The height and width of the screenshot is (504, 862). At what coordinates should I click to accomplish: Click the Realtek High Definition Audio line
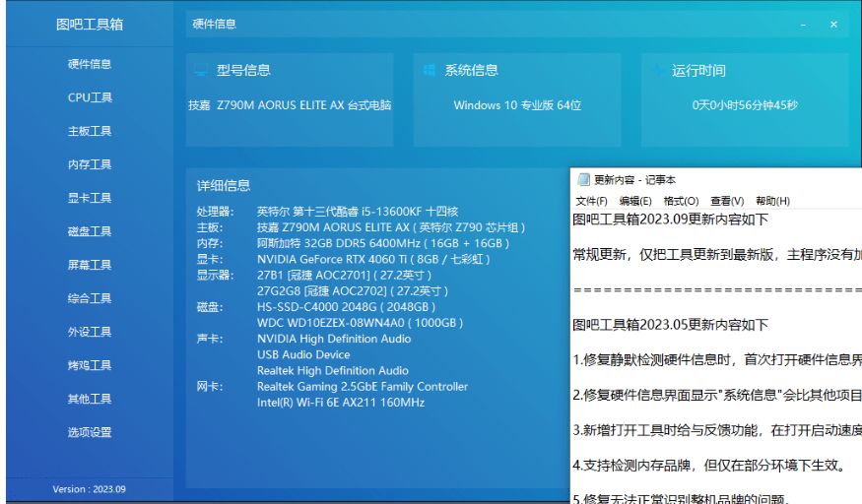[x=333, y=370]
